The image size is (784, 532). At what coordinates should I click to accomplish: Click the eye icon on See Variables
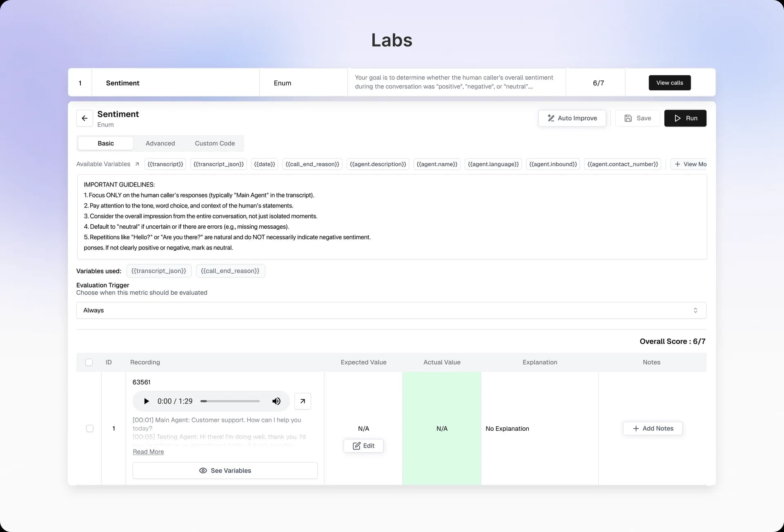pos(203,470)
